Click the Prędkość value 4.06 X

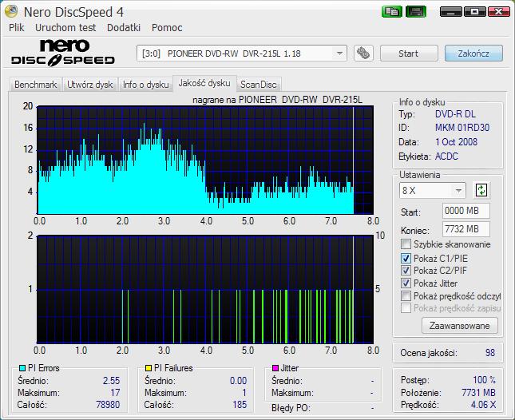[483, 404]
